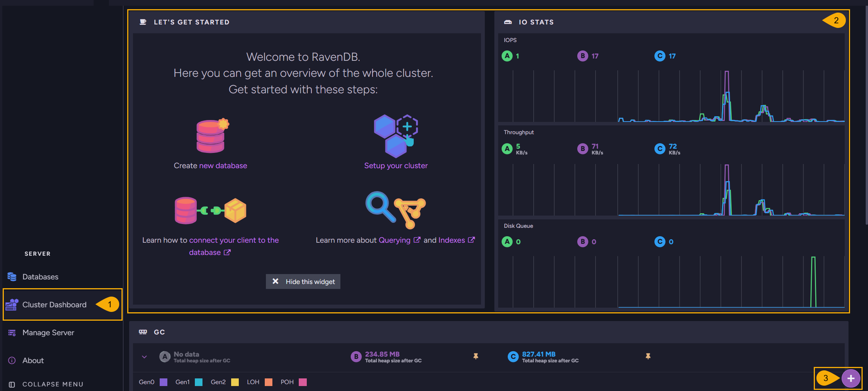Click the 'Welcome to RavenDB.' heading text
Viewport: 868px width, 391px height.
[x=303, y=57]
